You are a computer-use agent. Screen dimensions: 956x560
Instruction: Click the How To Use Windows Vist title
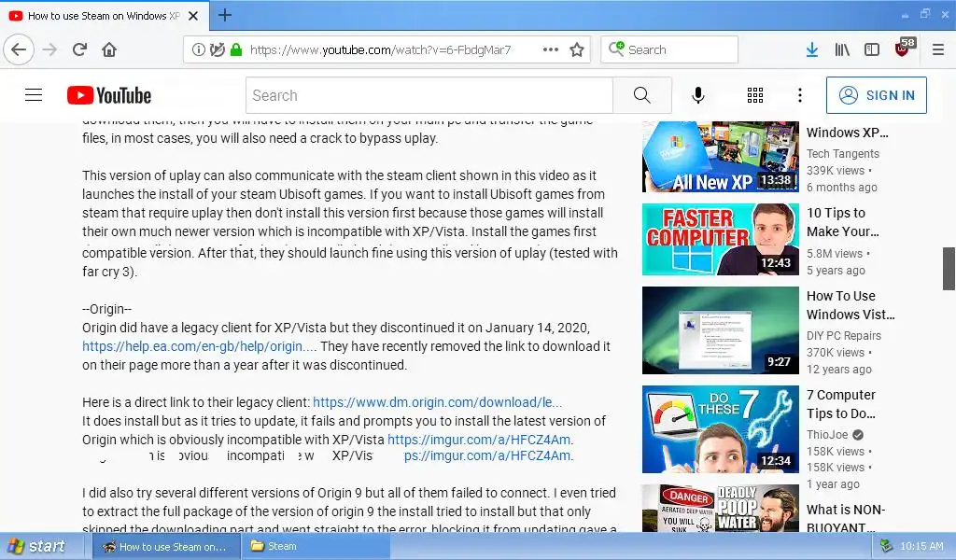point(851,305)
